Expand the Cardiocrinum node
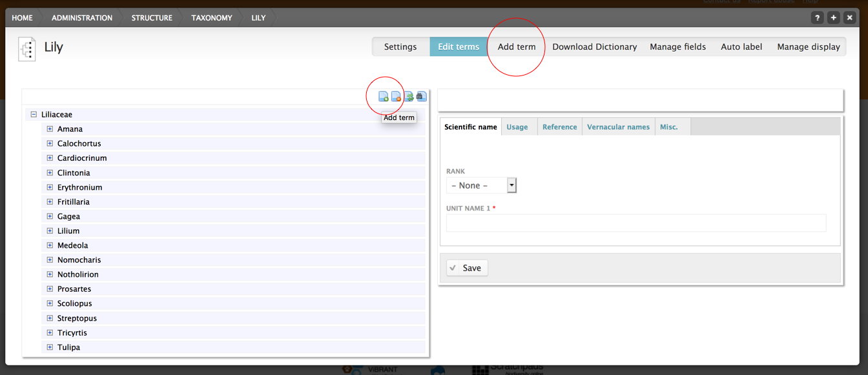Screen dimensions: 868x375 (50, 158)
